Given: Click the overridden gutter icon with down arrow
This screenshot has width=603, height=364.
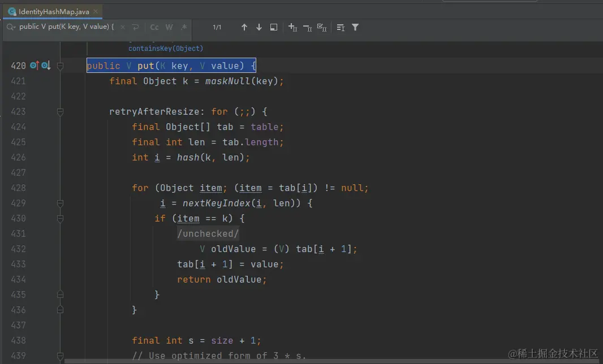Looking at the screenshot, I should click(x=46, y=66).
